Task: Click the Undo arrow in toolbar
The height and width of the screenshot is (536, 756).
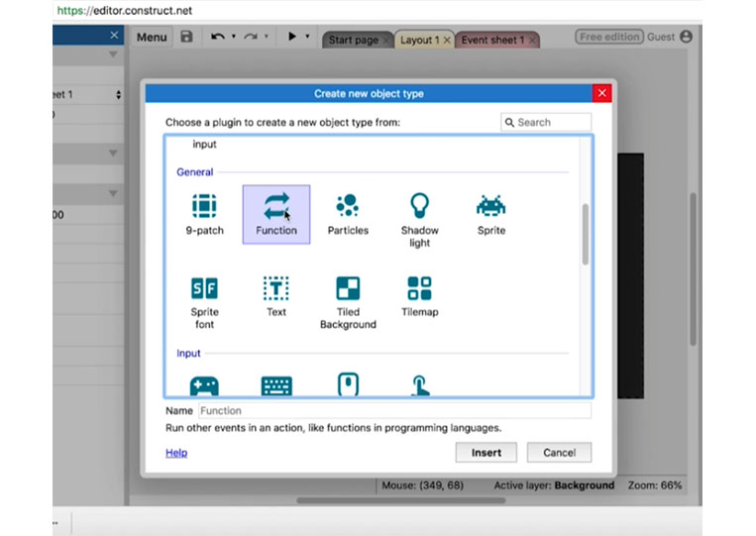Action: pos(217,37)
